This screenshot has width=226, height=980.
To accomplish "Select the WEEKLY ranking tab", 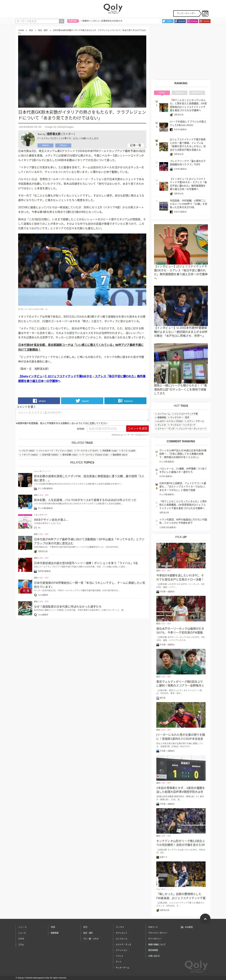I will pos(179,93).
